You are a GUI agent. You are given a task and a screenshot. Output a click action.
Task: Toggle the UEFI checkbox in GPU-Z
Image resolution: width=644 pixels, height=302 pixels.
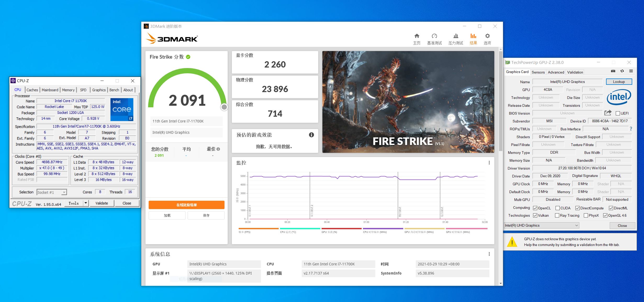click(x=618, y=113)
